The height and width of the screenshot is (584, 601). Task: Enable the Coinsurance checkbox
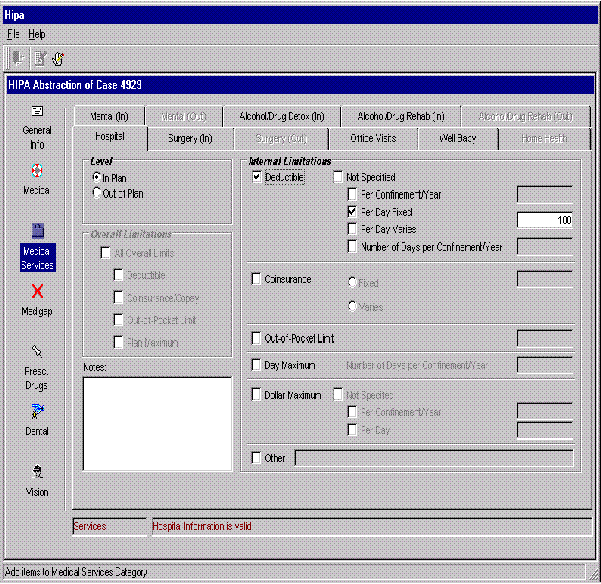click(257, 279)
